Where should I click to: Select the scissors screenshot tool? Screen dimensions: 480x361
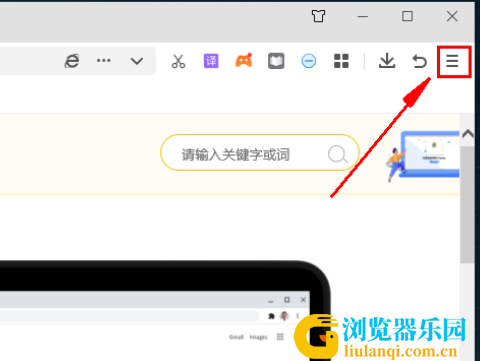(x=178, y=61)
